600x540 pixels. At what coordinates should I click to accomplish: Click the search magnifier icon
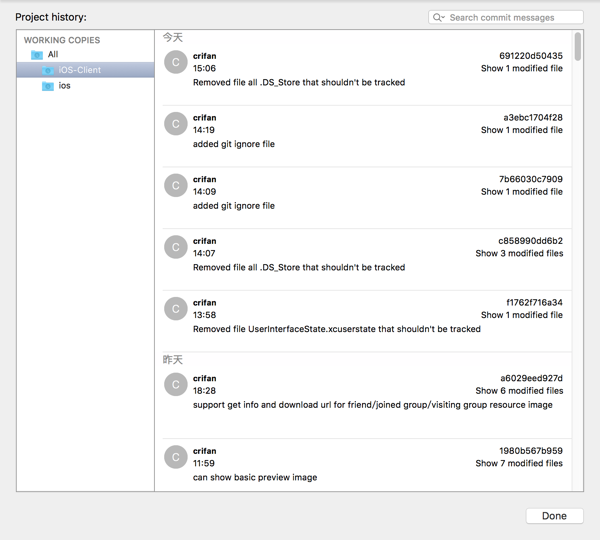tap(439, 18)
